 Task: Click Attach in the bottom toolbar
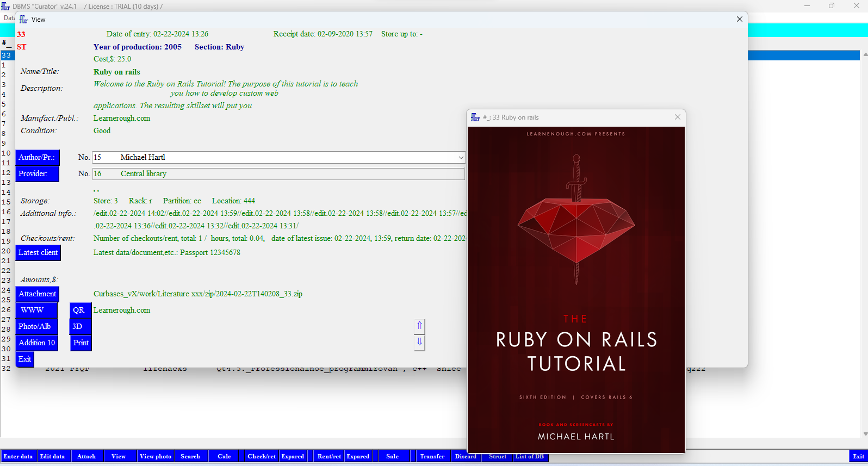[86, 456]
